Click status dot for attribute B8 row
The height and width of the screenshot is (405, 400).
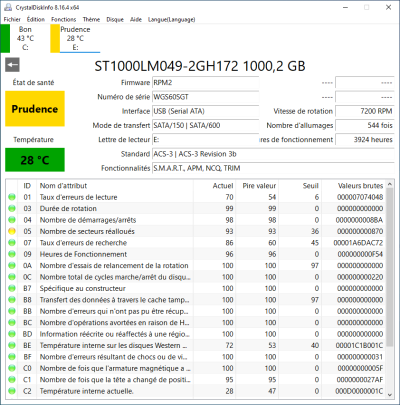coord(12,300)
